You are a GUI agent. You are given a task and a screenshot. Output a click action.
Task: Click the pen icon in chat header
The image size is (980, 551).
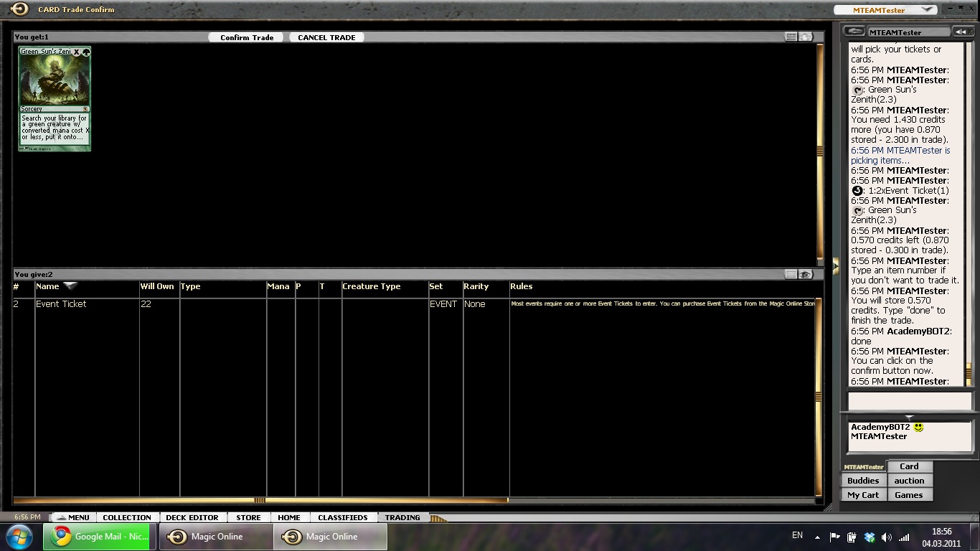click(x=854, y=32)
